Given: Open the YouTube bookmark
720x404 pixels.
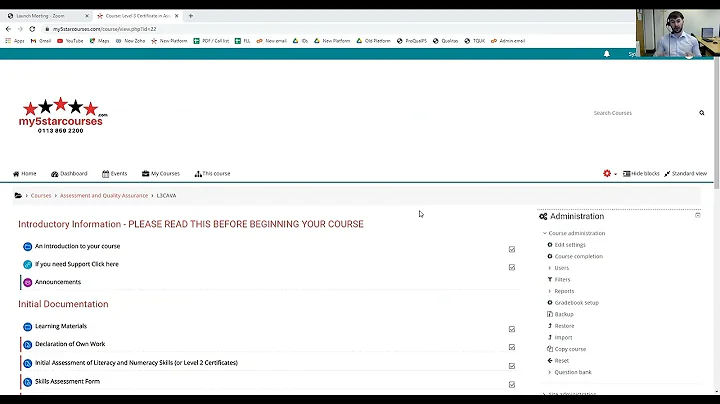Looking at the screenshot, I should click(70, 41).
